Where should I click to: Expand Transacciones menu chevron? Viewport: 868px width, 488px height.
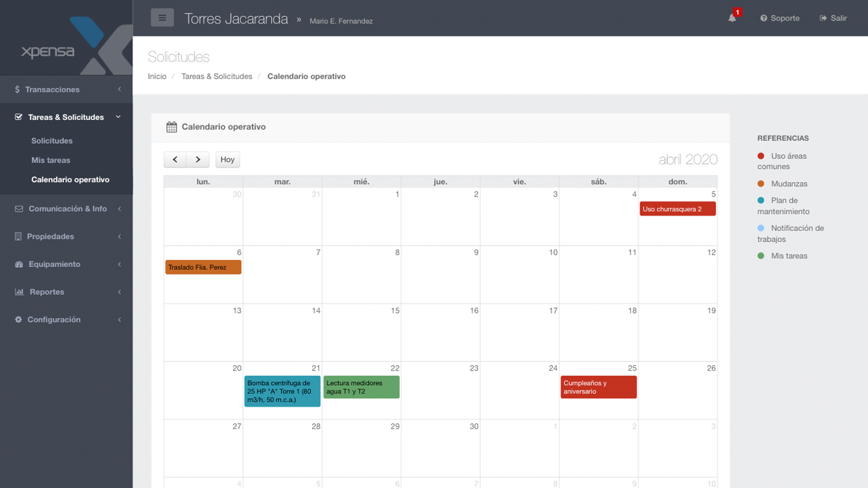pyautogui.click(x=119, y=89)
